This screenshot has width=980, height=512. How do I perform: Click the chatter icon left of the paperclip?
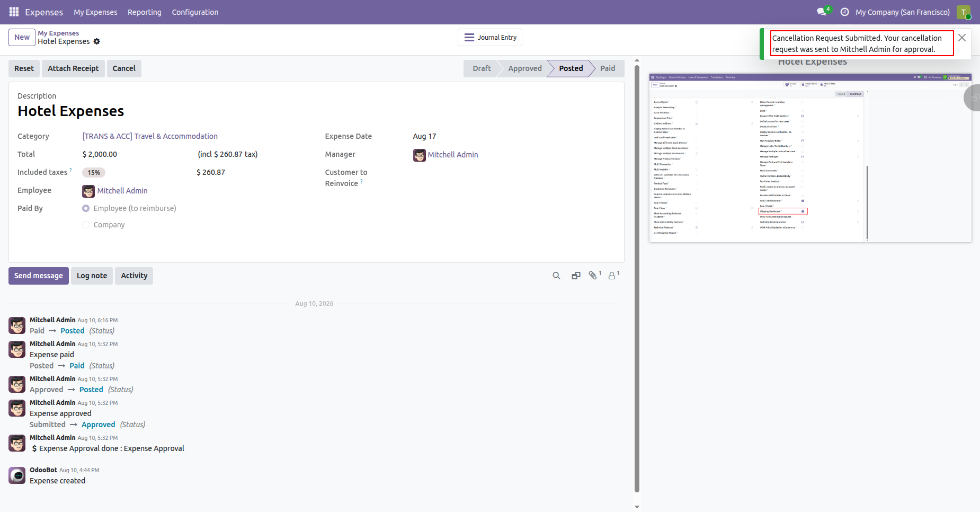pyautogui.click(x=576, y=276)
